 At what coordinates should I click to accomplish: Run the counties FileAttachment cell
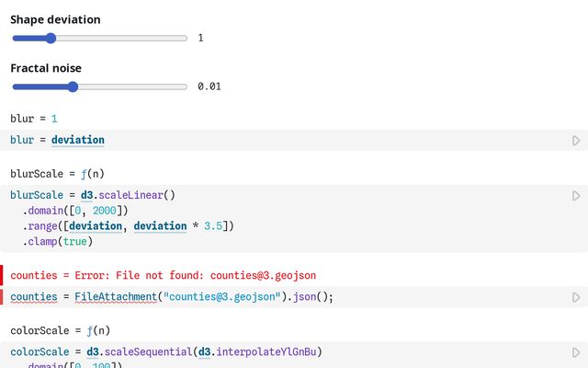point(576,298)
